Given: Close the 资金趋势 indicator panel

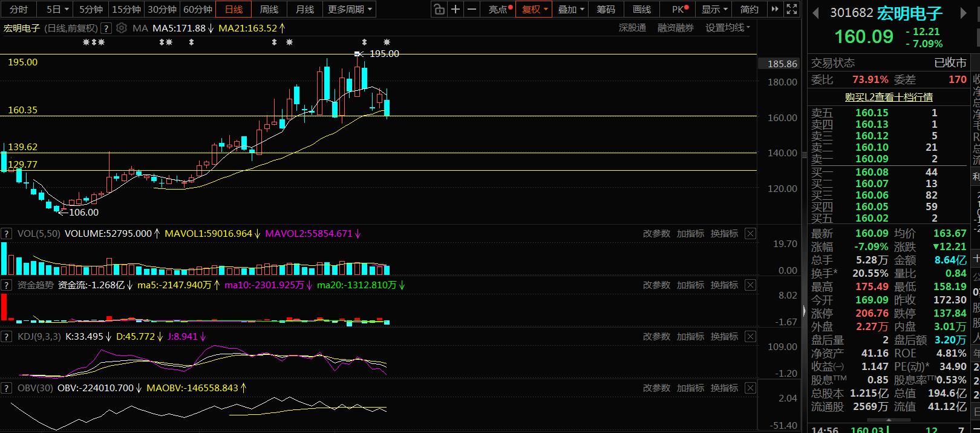Looking at the screenshot, I should (x=750, y=285).
